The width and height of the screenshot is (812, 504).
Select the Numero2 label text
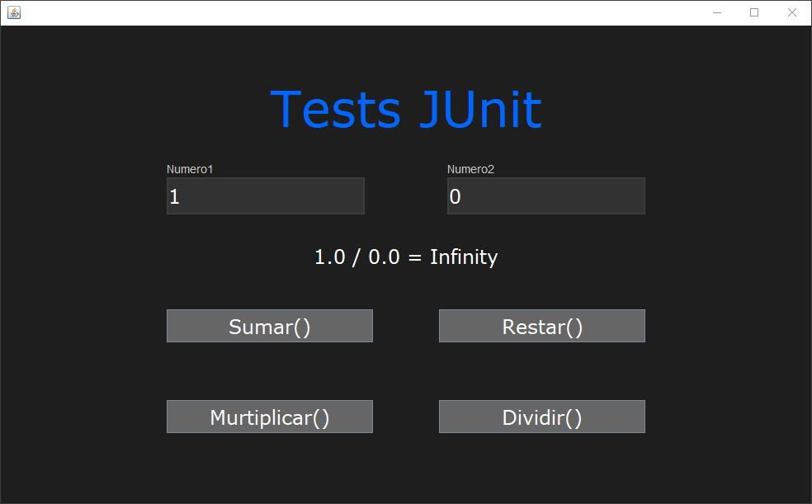click(x=470, y=169)
